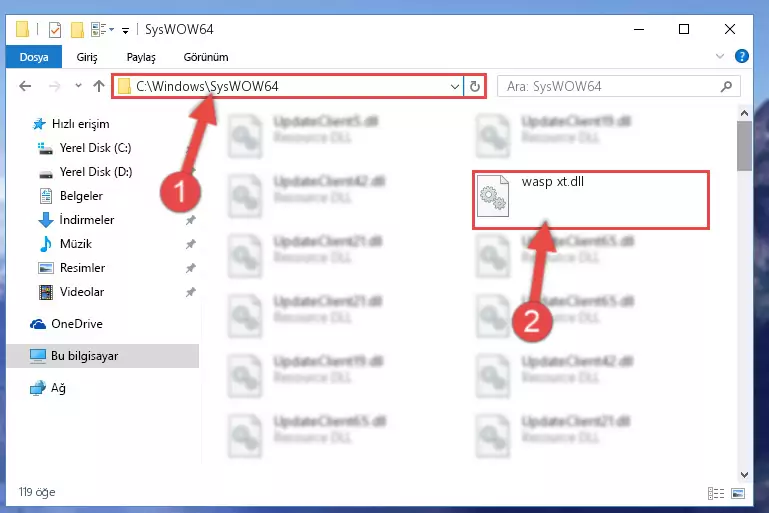769x513 pixels.
Task: Unpin Videolar using its pin icon
Action: [190, 292]
